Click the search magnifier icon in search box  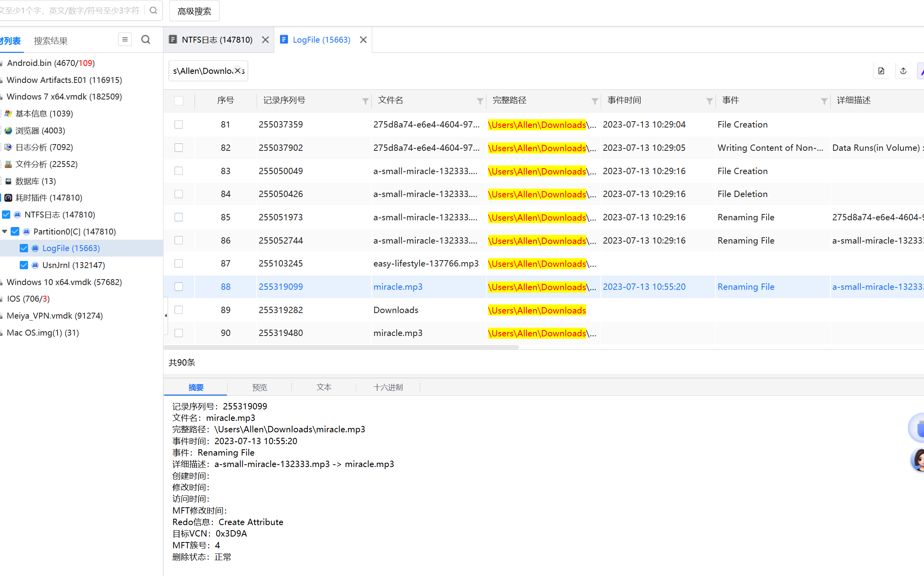click(154, 11)
